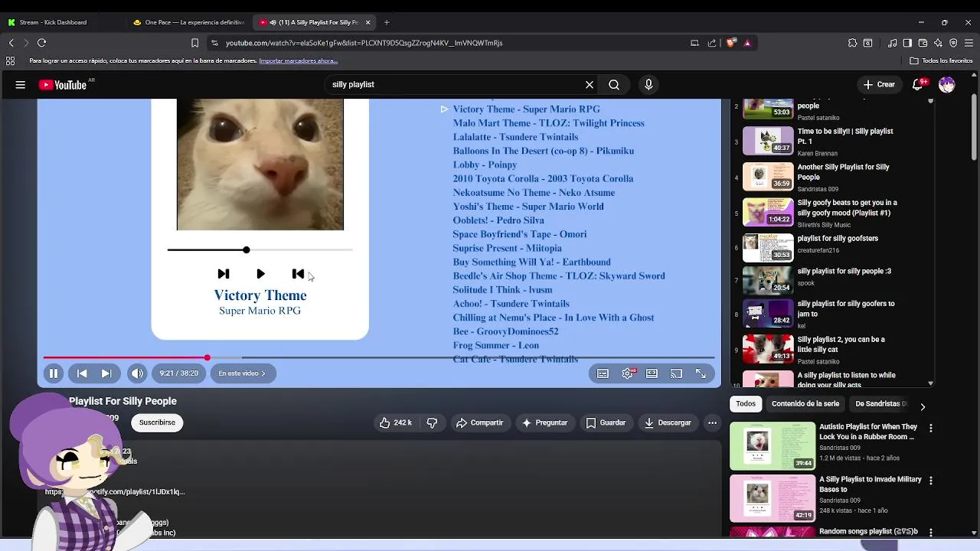Click the Preguntar button

pyautogui.click(x=544, y=422)
